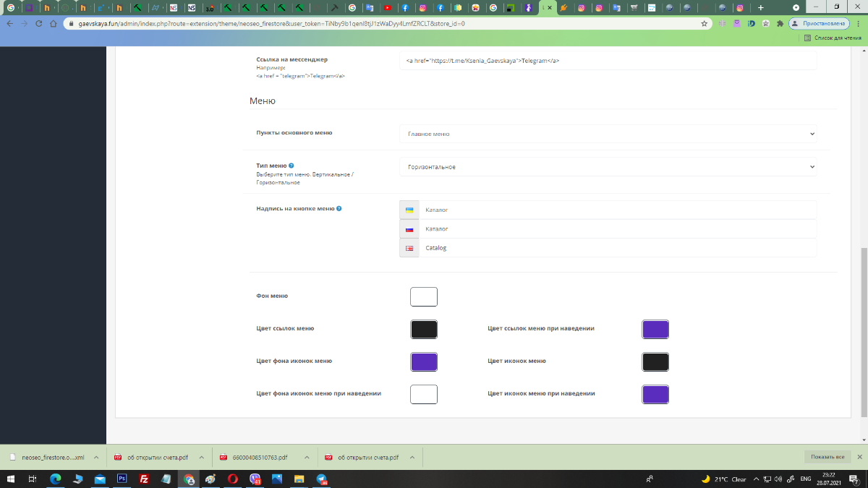Open the Chrome extensions puzzle icon

(x=780, y=23)
